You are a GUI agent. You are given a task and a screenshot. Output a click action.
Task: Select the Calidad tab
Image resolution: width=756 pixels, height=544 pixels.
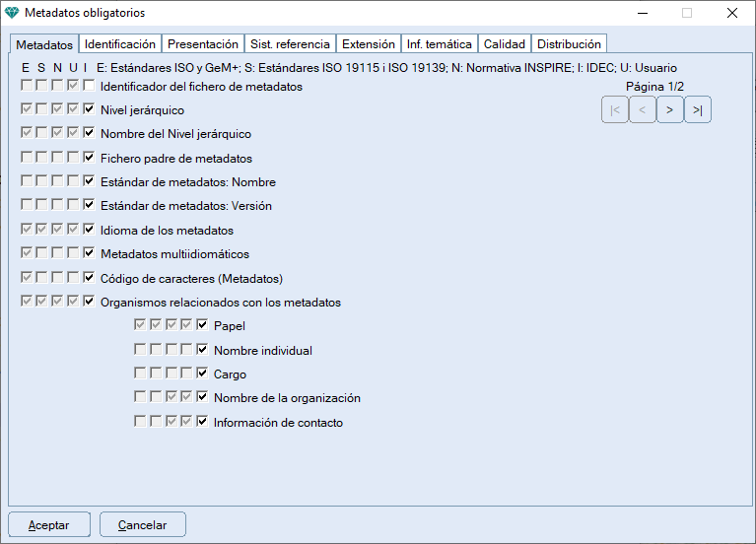tap(504, 44)
